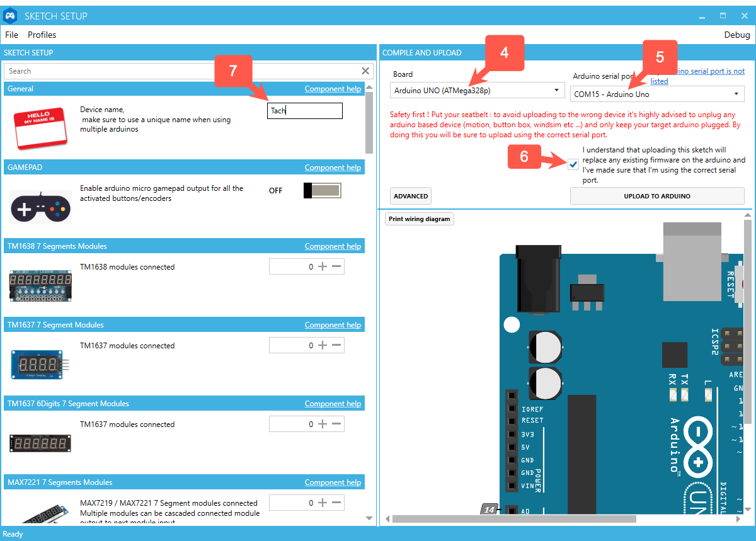Open Component help for General section
The height and width of the screenshot is (541, 756).
coord(333,89)
